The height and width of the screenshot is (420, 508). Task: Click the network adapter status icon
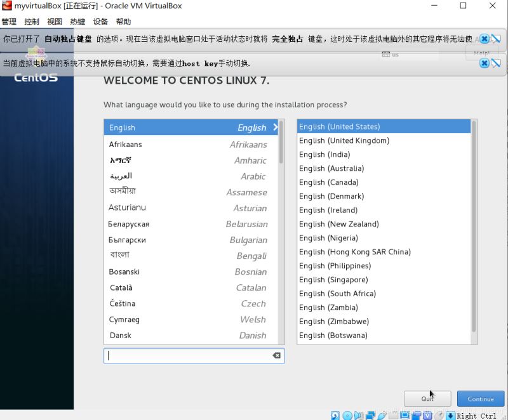[x=370, y=415]
